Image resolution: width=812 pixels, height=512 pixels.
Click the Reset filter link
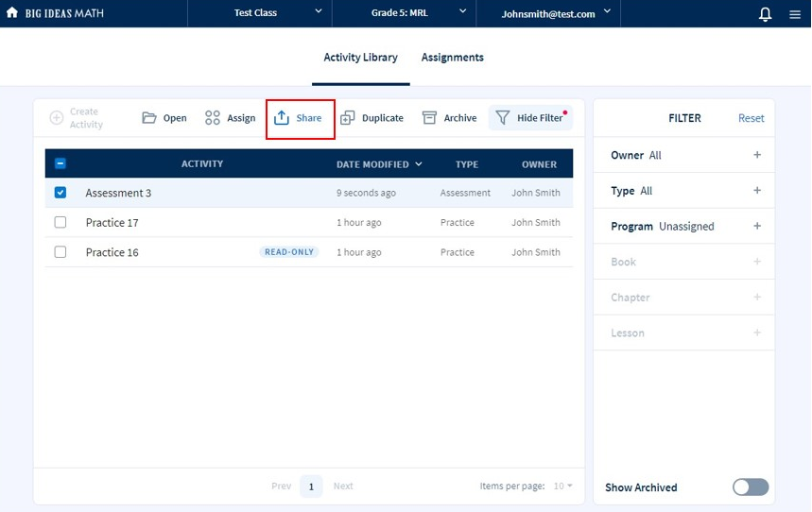pyautogui.click(x=751, y=118)
